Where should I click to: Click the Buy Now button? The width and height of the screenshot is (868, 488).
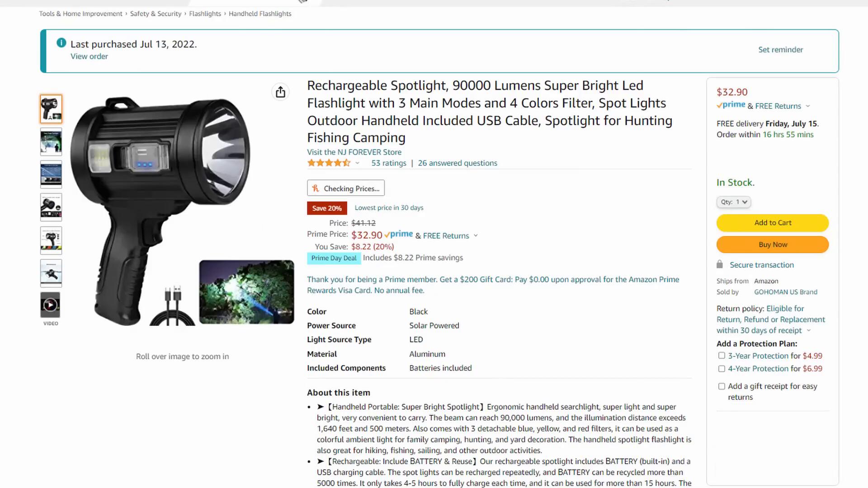pyautogui.click(x=772, y=244)
